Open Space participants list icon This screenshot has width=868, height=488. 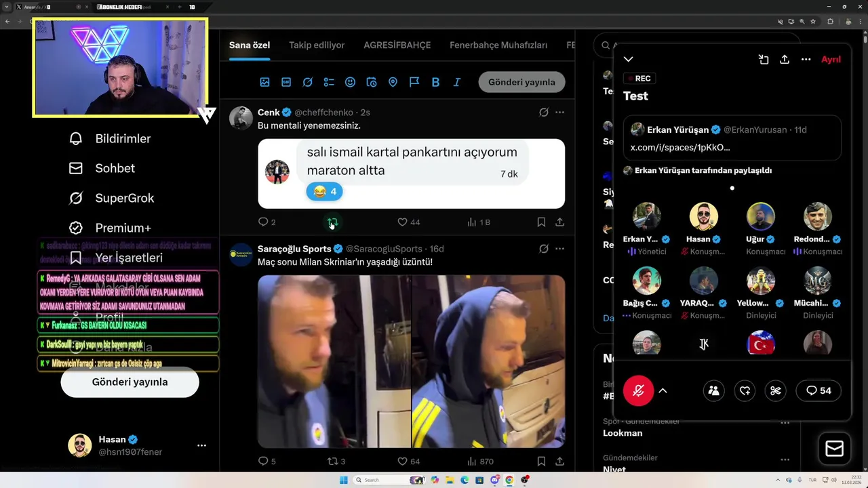713,390
